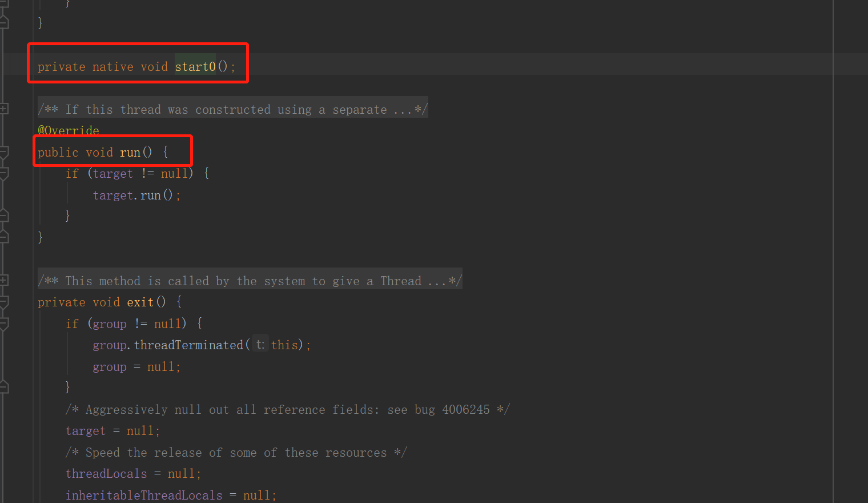Click the 'group = null;' assignment line
The image size is (868, 503).
coord(136,367)
